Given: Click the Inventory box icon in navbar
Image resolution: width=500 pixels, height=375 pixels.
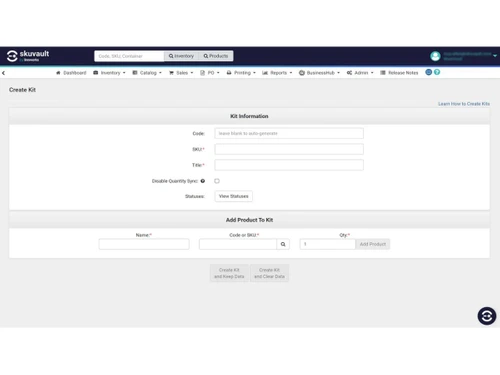Looking at the screenshot, I should (x=96, y=73).
